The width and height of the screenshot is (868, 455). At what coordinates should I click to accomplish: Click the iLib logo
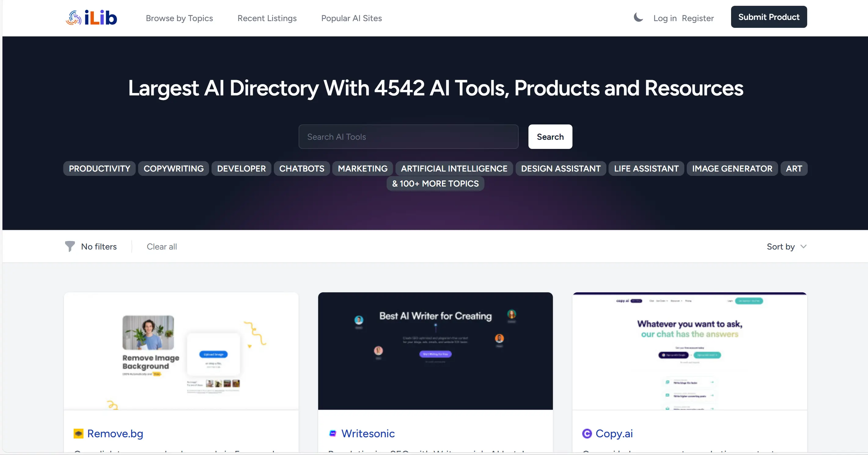(91, 17)
